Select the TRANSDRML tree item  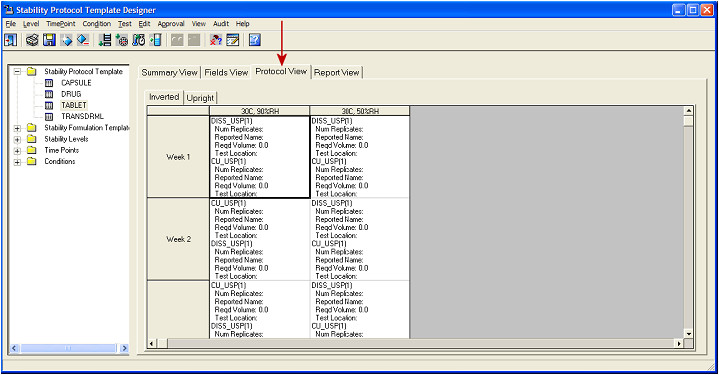[x=83, y=116]
